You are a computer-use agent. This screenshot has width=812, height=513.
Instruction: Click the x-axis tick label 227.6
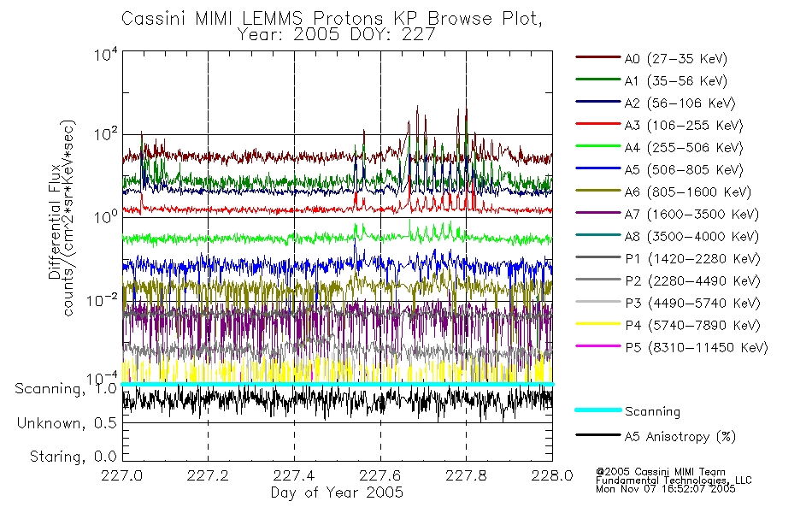pos(380,475)
